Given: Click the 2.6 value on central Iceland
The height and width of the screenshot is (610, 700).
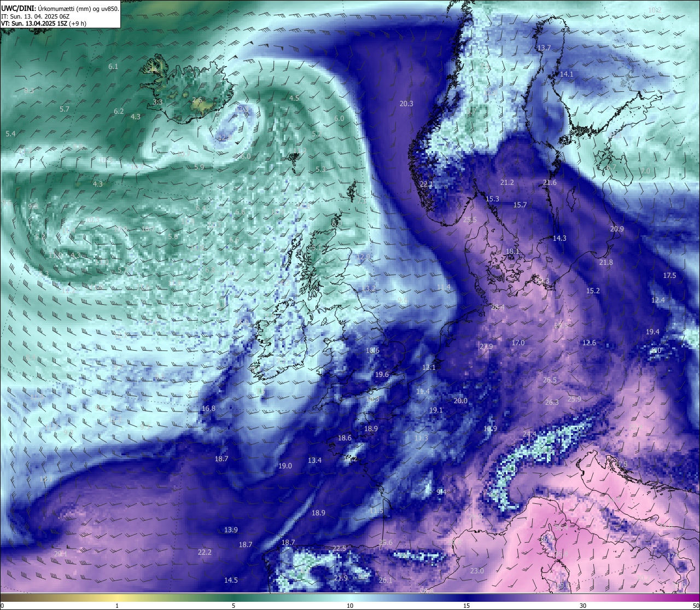Looking at the screenshot, I should (197, 100).
